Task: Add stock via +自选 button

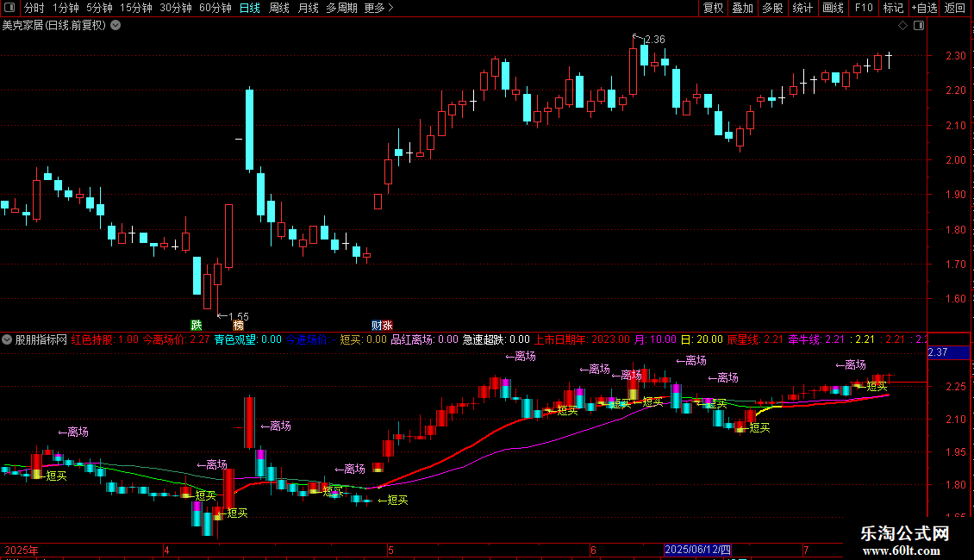Action: pyautogui.click(x=924, y=8)
